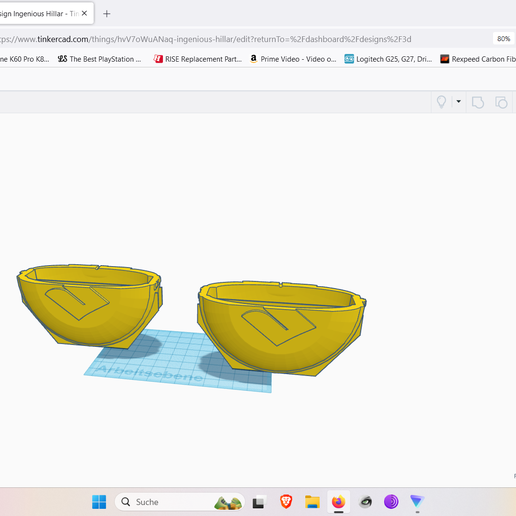The image size is (516, 516).
Task: Select the right yellow bowl model
Action: (x=281, y=328)
